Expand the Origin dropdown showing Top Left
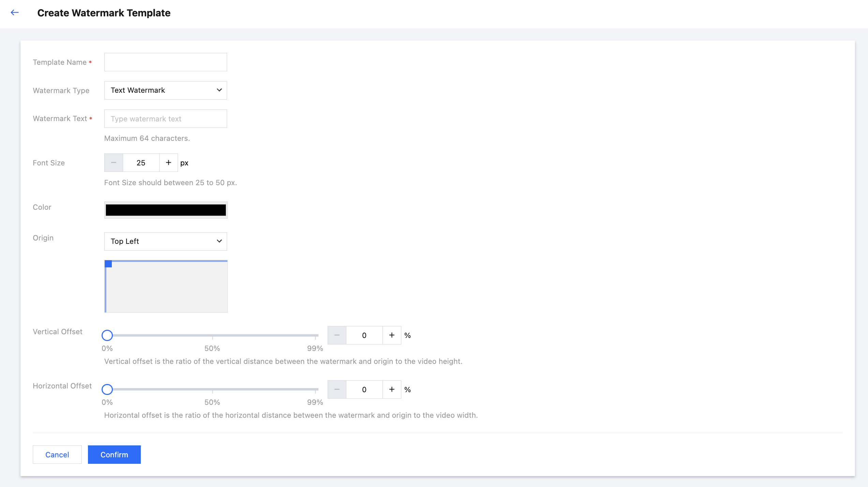The height and width of the screenshot is (487, 868). [x=165, y=241]
